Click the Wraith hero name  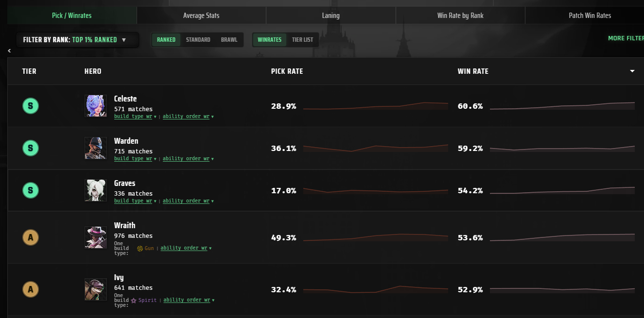(x=125, y=225)
